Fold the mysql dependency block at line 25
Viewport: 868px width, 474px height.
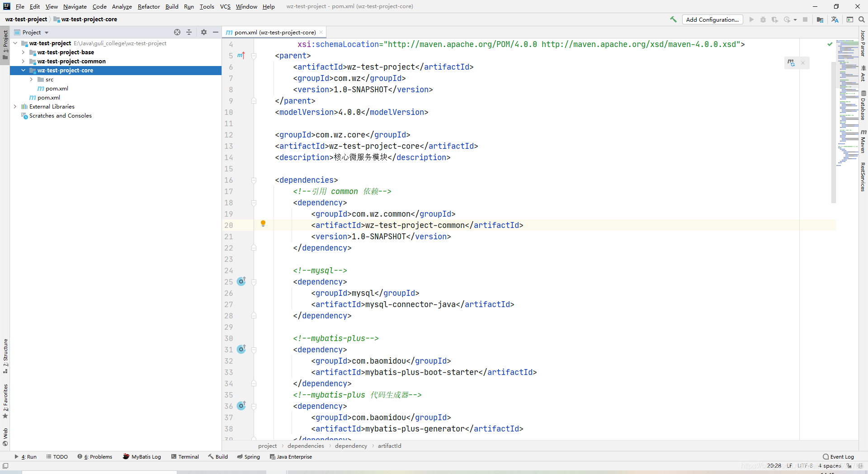click(x=254, y=282)
